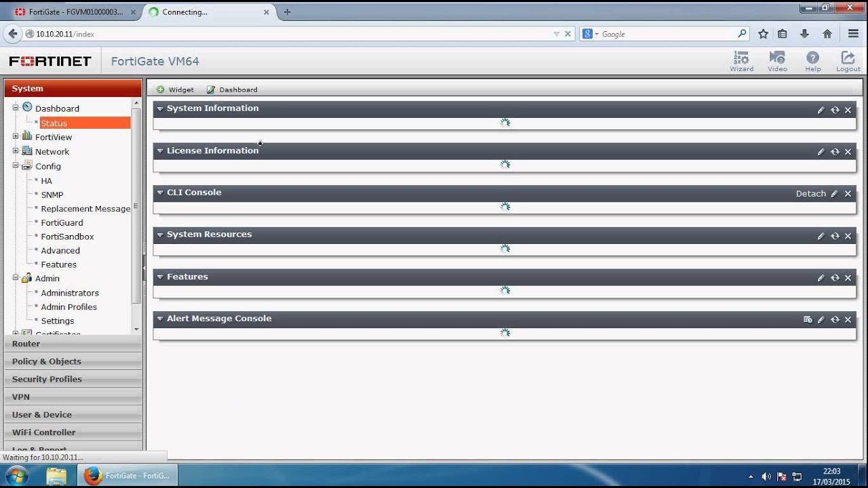Log out using the Logout icon
The height and width of the screenshot is (488, 868).
click(848, 61)
